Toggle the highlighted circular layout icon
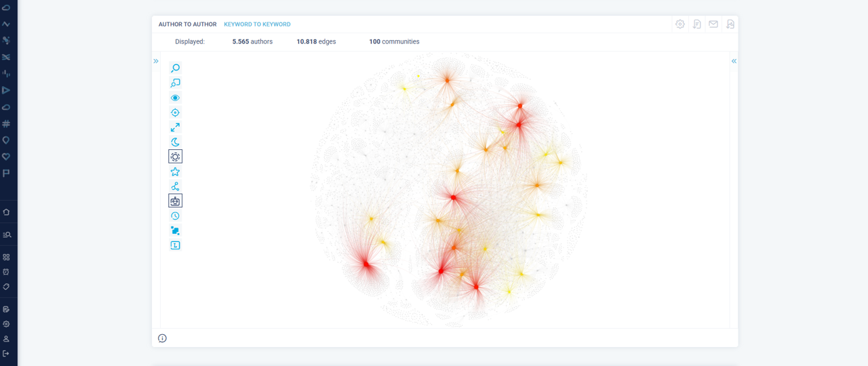The height and width of the screenshot is (366, 868). pyautogui.click(x=175, y=157)
